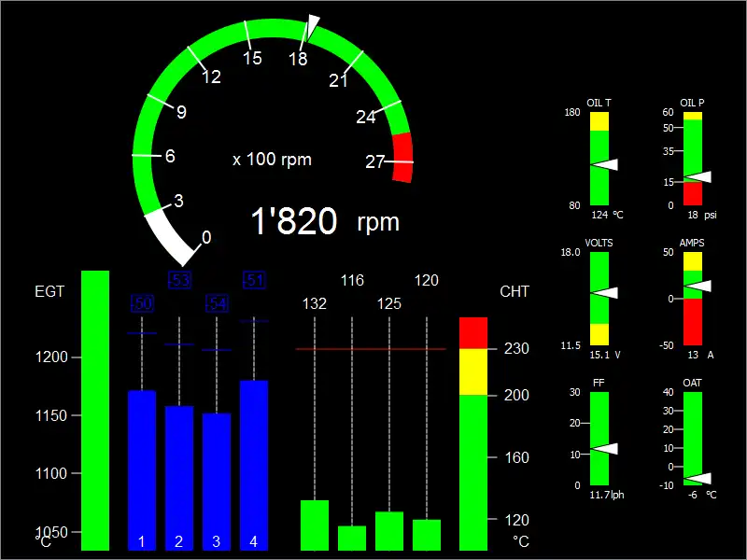Click the RPM gauge needle pointer
The height and width of the screenshot is (560, 747).
(x=312, y=27)
